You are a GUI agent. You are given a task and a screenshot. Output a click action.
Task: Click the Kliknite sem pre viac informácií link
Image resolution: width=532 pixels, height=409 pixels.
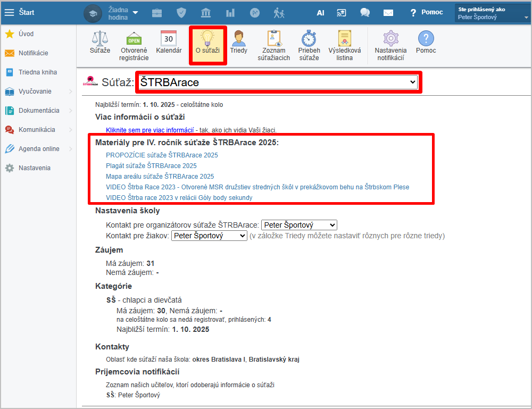point(149,130)
